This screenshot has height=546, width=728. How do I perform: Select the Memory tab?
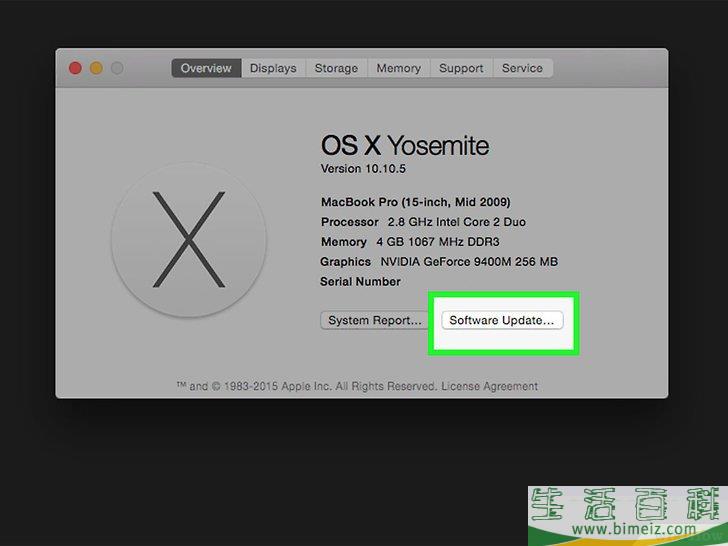click(x=398, y=68)
